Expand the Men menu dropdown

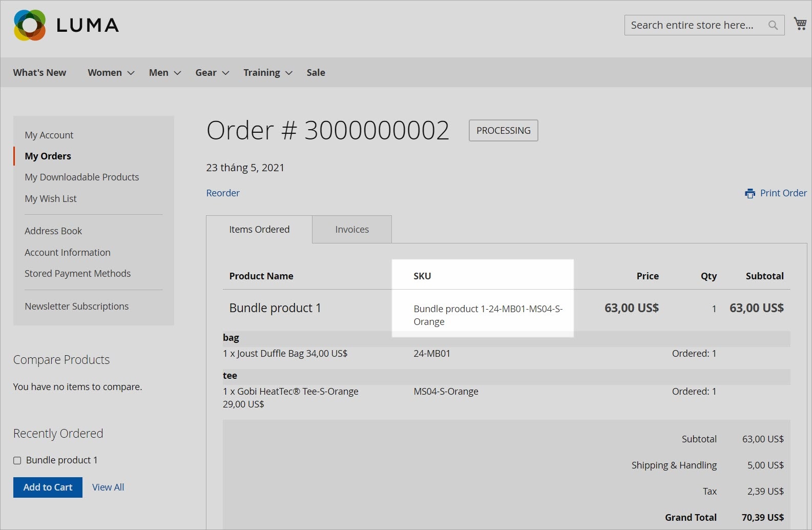(164, 73)
